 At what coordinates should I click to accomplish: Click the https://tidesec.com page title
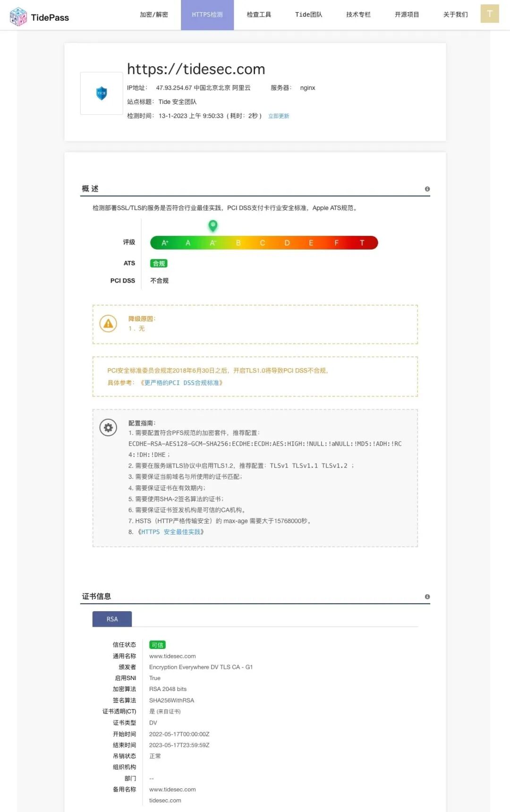coord(196,69)
